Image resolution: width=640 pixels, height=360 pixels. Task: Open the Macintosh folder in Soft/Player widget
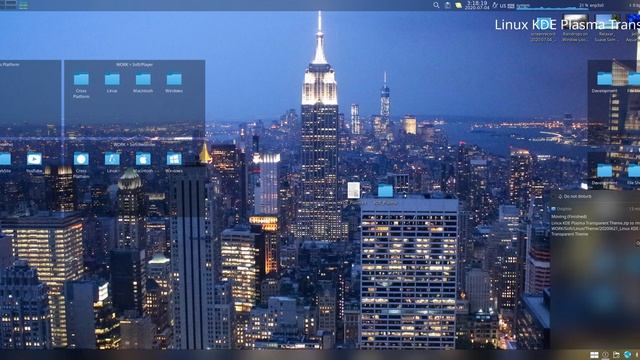point(143,80)
